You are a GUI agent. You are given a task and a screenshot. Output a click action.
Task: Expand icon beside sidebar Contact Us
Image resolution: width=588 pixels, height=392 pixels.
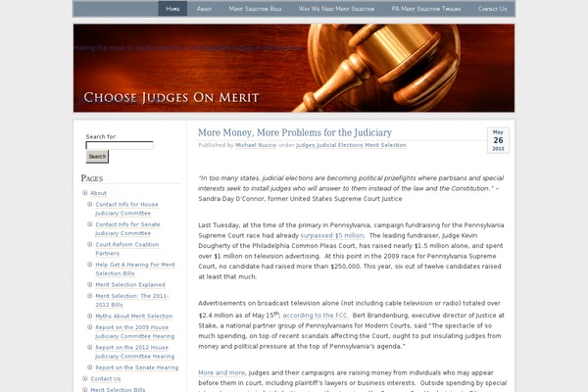click(x=84, y=379)
